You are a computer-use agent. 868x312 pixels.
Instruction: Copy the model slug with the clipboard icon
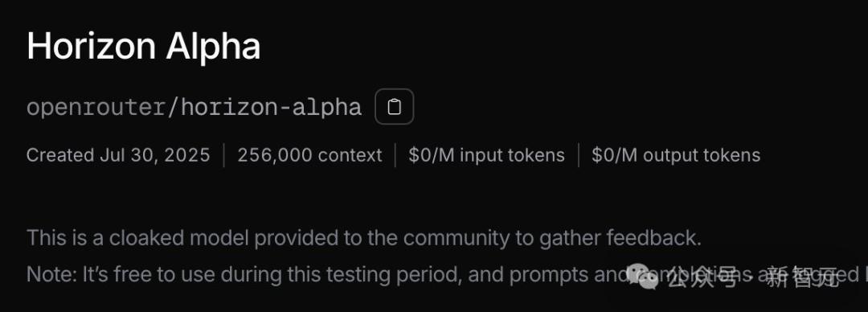(x=394, y=106)
